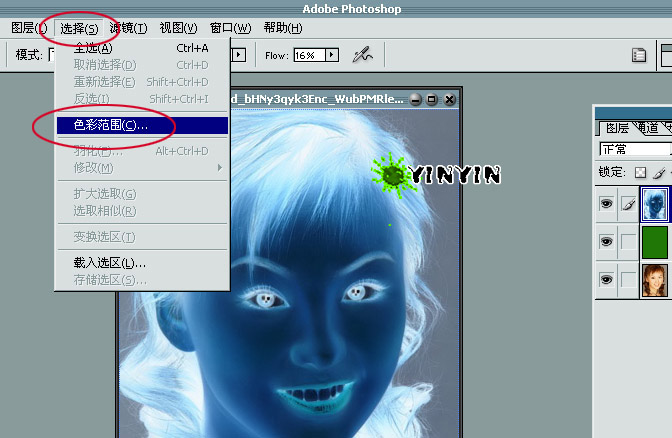
Task: Toggle lock transparent pixels checkbox
Action: coord(640,173)
